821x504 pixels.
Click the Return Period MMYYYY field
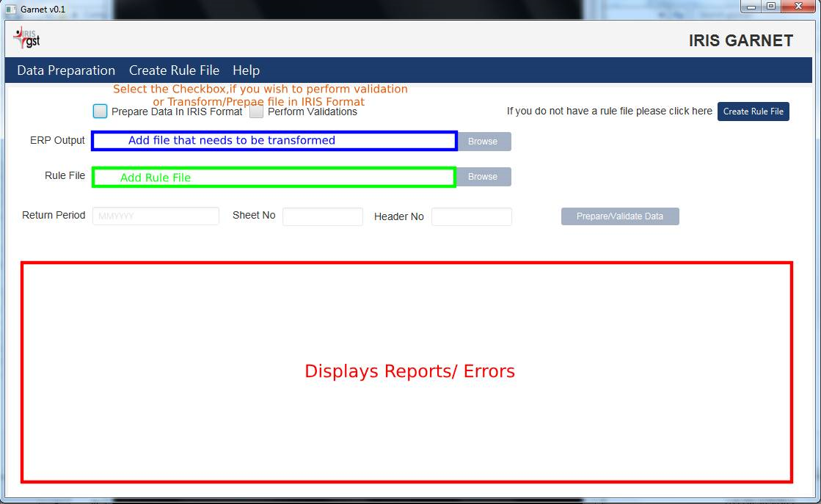(x=156, y=216)
